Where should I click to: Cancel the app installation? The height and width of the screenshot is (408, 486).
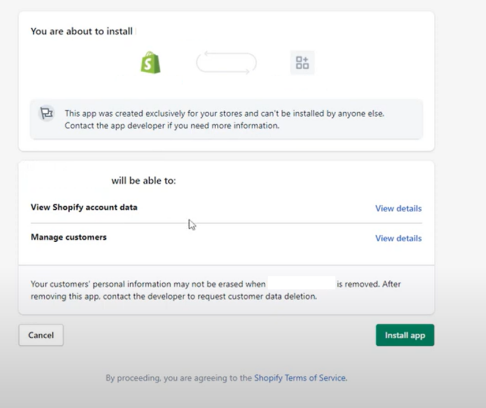(x=41, y=335)
